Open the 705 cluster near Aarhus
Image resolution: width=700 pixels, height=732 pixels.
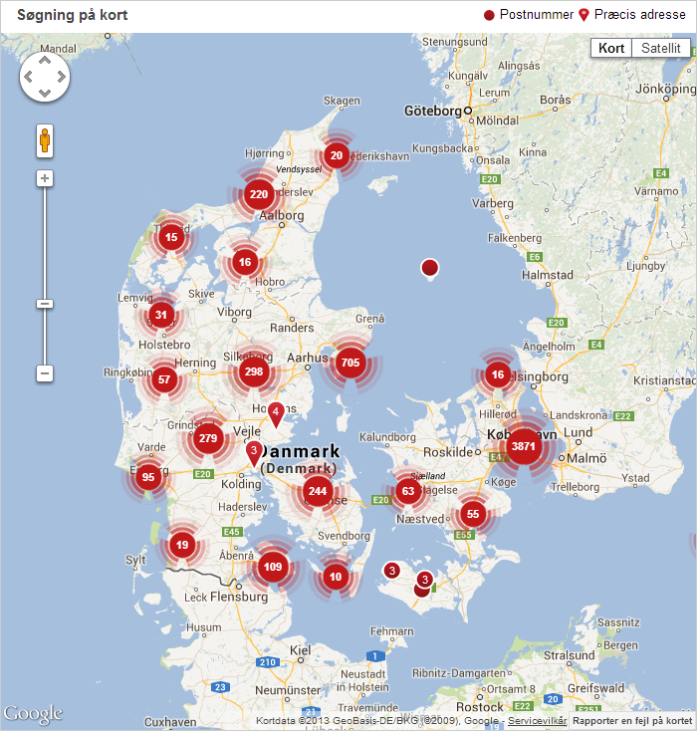[x=350, y=363]
